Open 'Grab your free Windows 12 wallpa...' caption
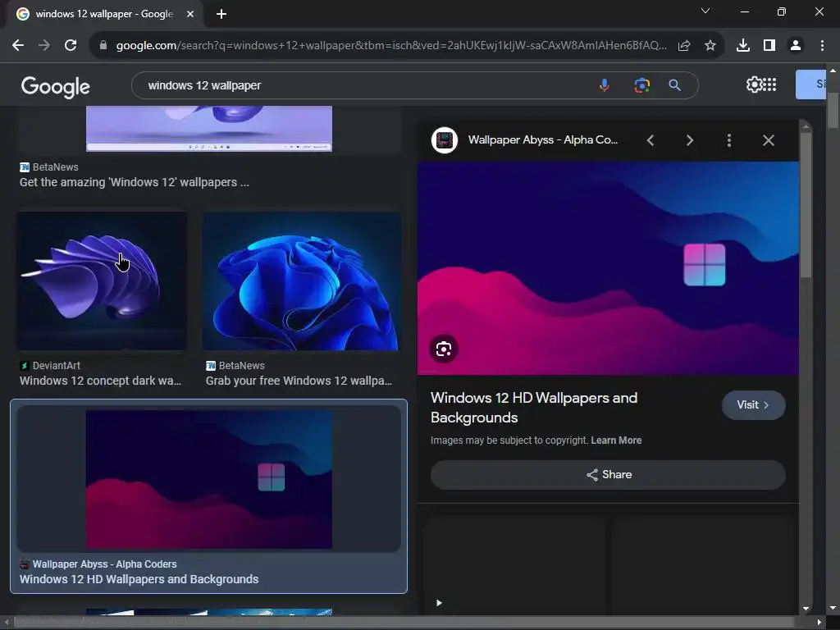The height and width of the screenshot is (630, 840). (x=299, y=381)
